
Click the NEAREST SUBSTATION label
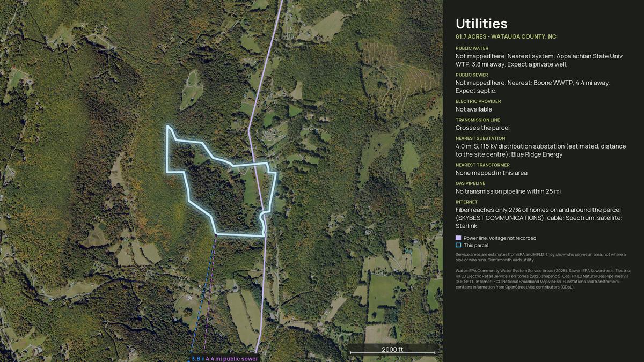click(x=480, y=138)
